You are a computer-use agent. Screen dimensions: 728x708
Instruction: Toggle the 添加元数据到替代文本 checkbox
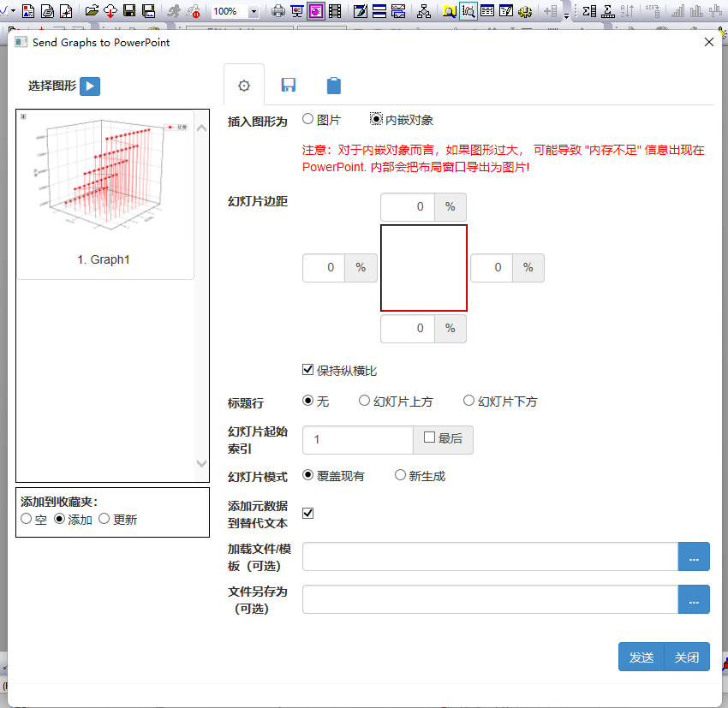[308, 513]
